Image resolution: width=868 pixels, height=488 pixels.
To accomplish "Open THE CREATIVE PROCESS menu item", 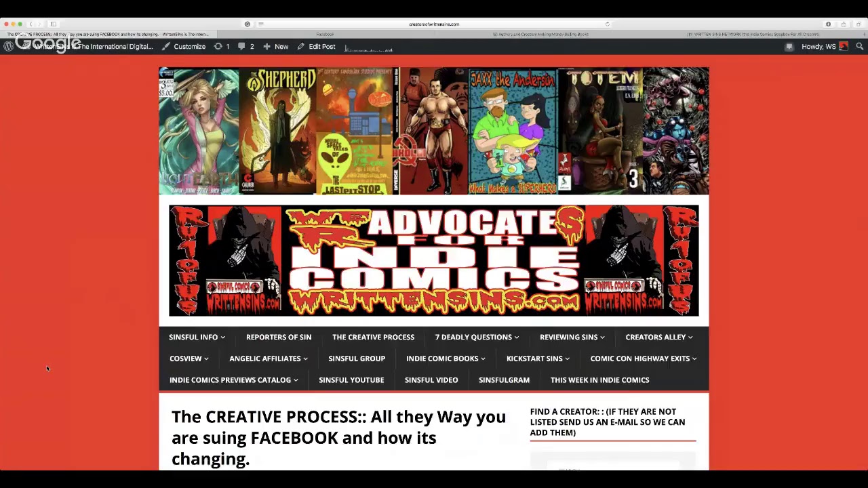I will [x=373, y=337].
